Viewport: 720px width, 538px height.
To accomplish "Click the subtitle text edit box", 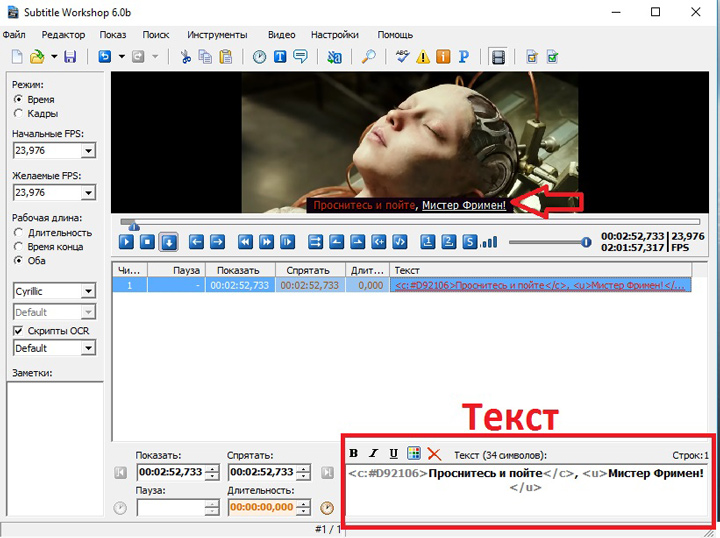I will click(x=526, y=490).
